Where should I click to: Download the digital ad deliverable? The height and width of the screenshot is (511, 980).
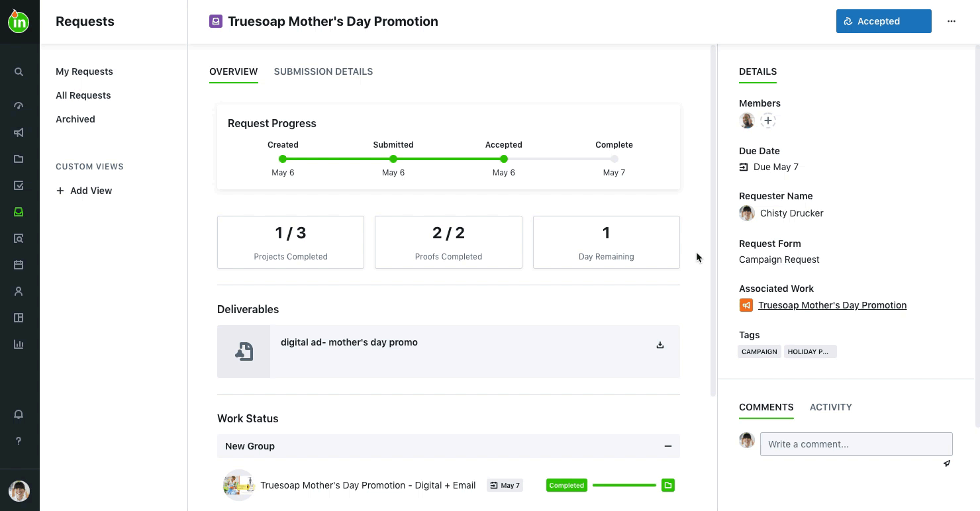(x=660, y=345)
